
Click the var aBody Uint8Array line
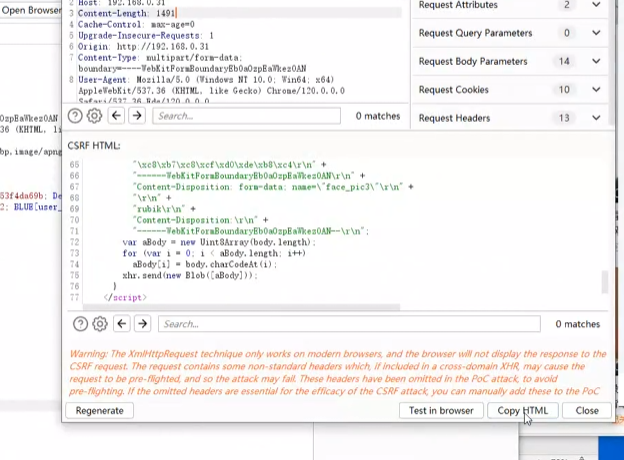(x=219, y=242)
